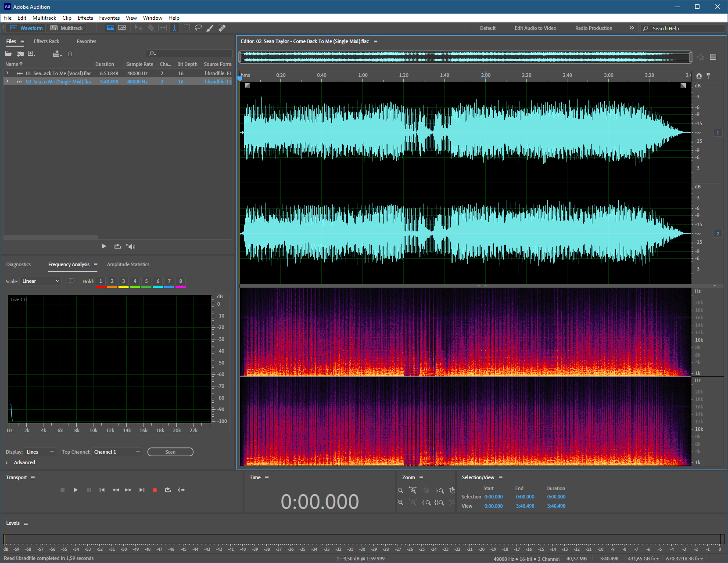Click the Import File icon in Files

click(x=20, y=54)
